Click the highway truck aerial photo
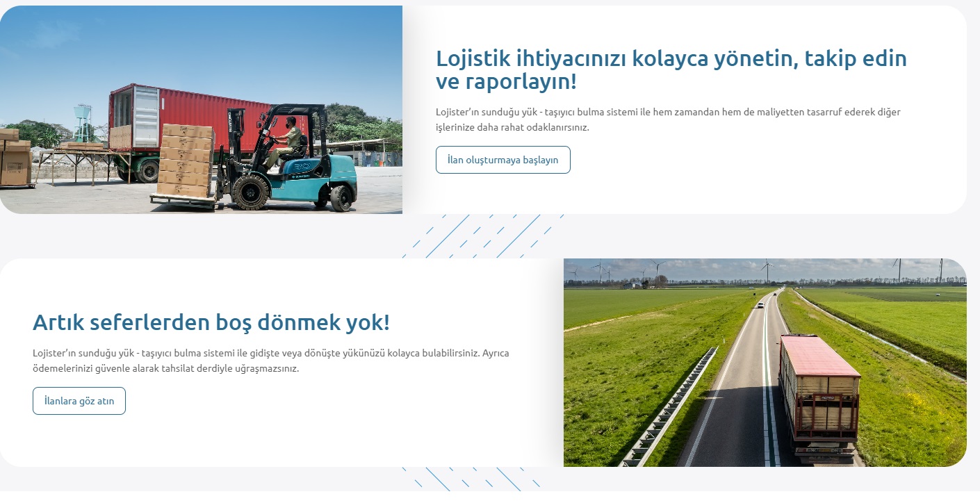 765,362
